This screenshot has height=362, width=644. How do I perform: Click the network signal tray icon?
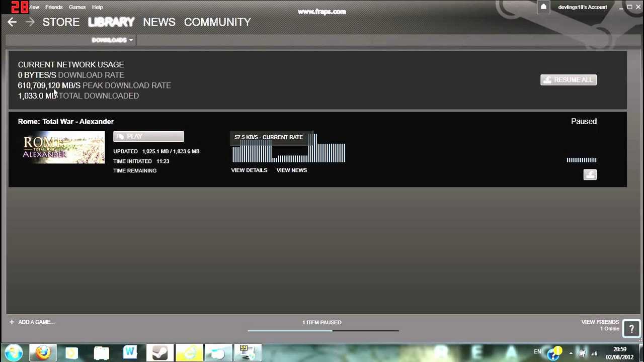(594, 353)
